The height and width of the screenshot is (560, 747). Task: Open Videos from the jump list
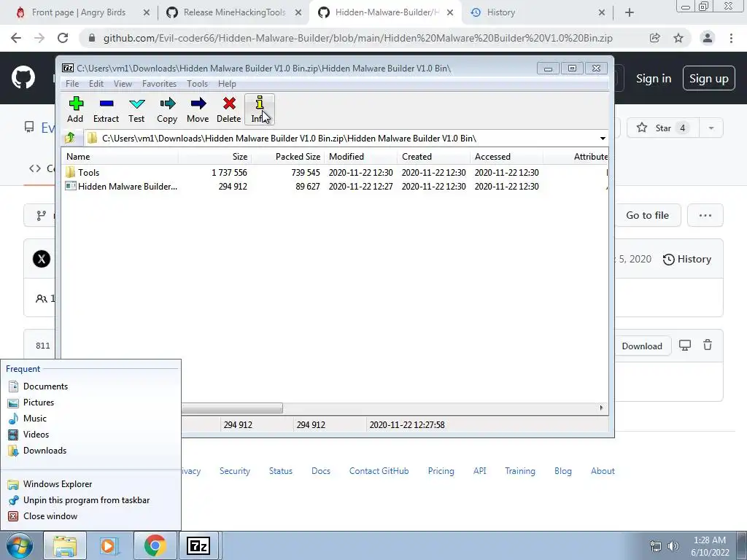[90, 435]
